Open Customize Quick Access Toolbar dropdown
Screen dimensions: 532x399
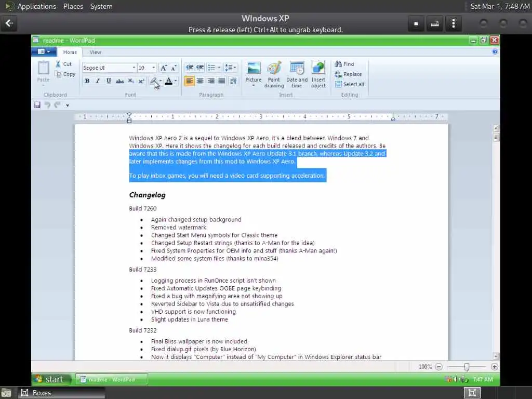[x=68, y=105]
